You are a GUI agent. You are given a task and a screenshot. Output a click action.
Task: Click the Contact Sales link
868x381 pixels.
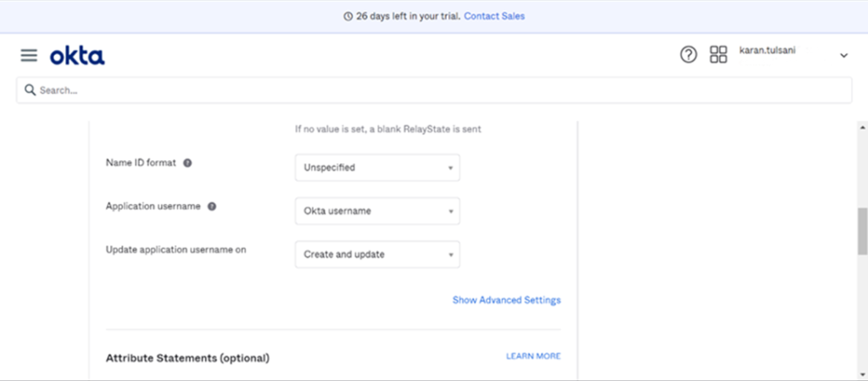click(x=494, y=16)
